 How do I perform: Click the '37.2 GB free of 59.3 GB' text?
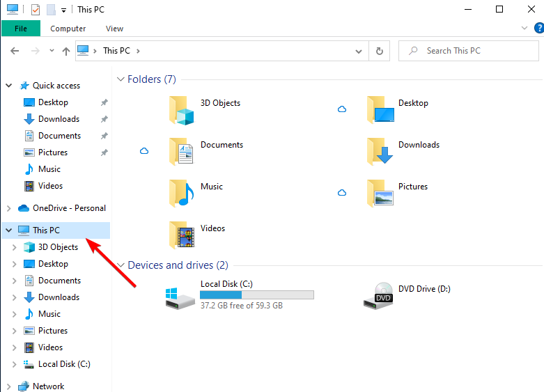pos(242,305)
